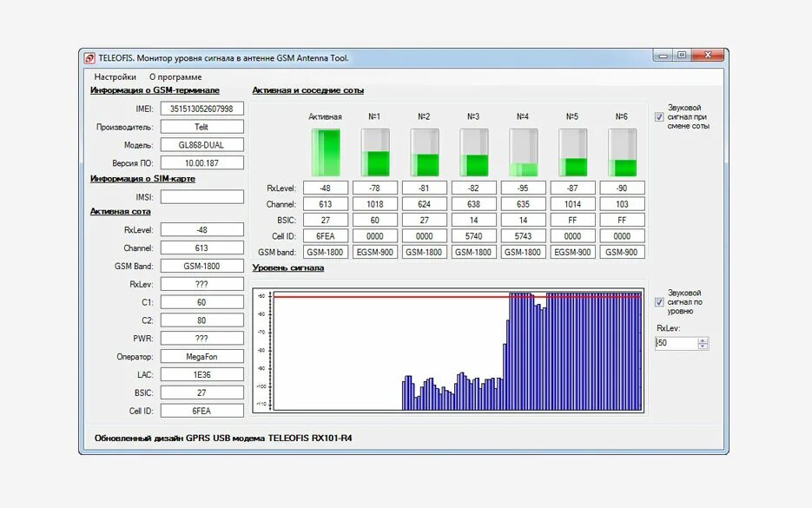The height and width of the screenshot is (508, 812).
Task: Click the channel value 635
Action: click(523, 204)
